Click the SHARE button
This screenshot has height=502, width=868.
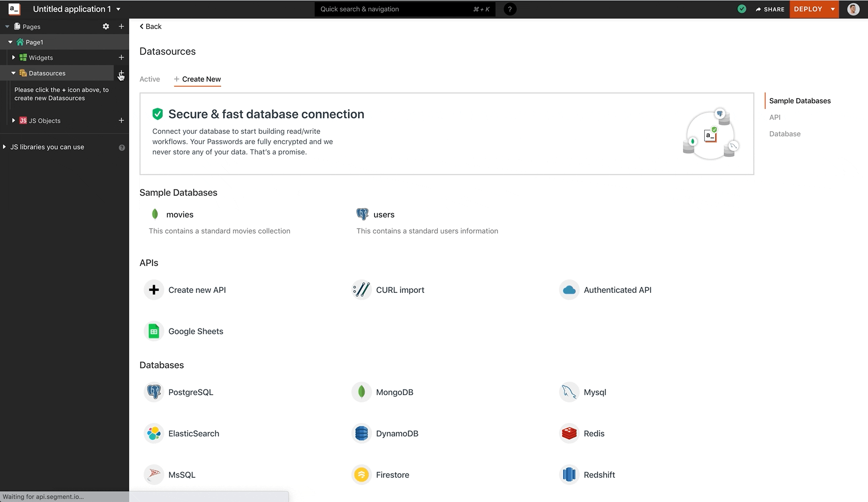point(770,9)
